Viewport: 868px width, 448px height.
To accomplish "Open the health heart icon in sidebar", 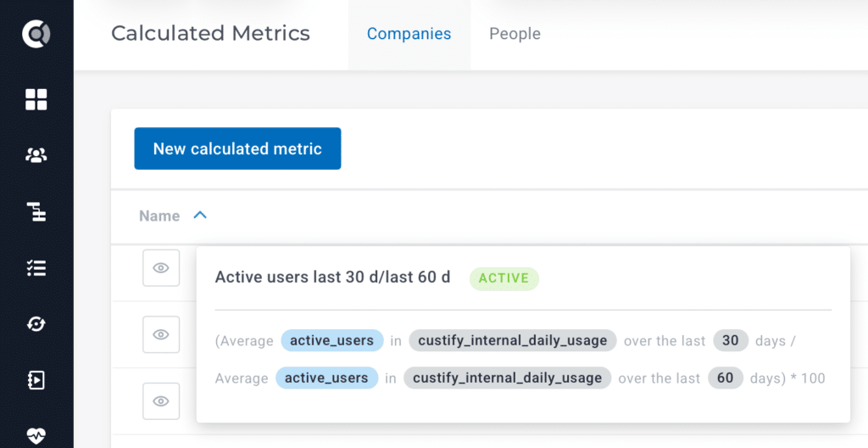I will pos(36,435).
